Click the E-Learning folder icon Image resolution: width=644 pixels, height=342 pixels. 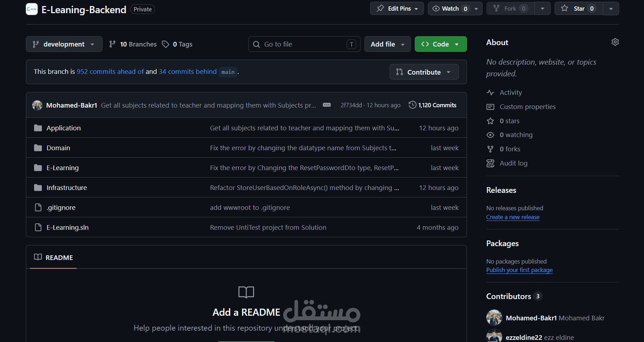click(38, 168)
